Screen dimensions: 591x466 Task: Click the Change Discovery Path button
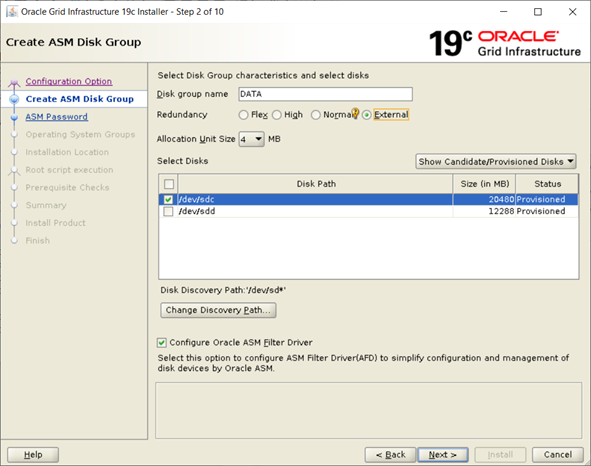218,310
